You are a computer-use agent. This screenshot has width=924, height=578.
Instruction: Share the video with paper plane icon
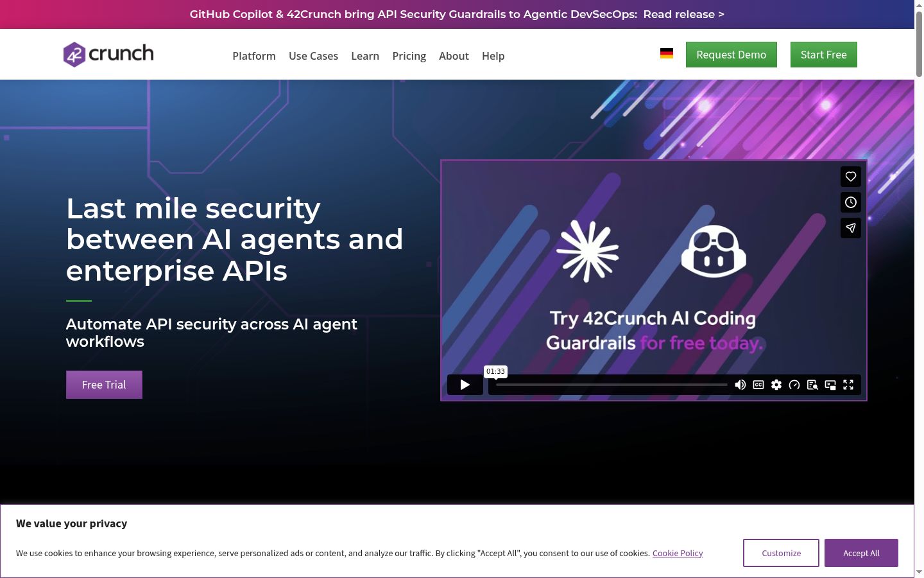click(851, 228)
